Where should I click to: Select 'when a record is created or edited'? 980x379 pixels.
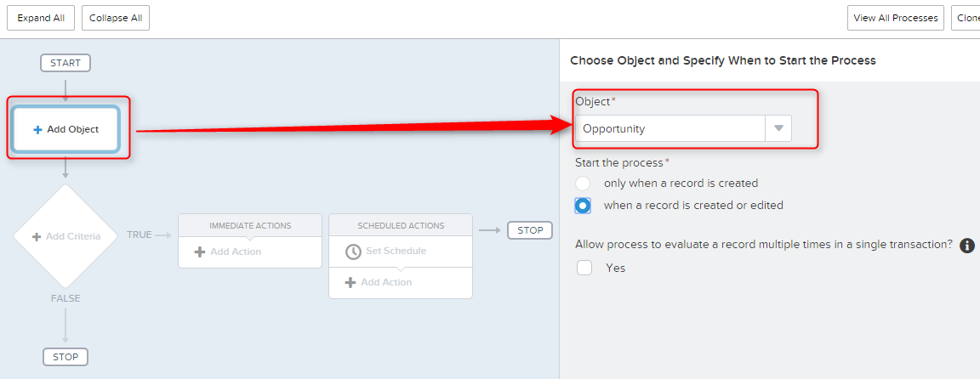pos(583,206)
